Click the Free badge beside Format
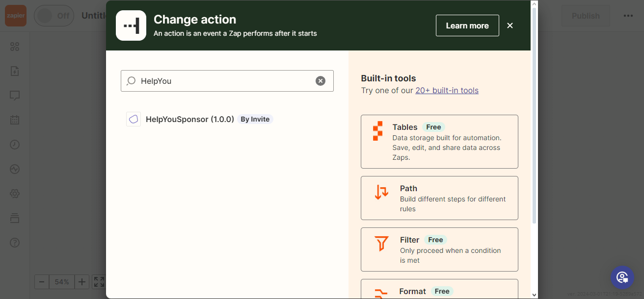 coord(442,291)
